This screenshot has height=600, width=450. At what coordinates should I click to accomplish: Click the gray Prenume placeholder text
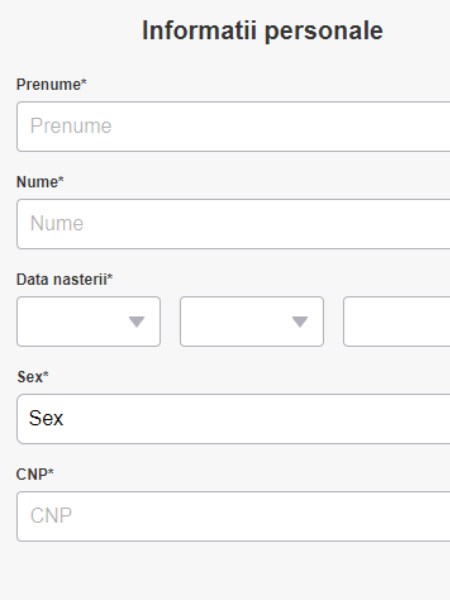[x=71, y=126]
